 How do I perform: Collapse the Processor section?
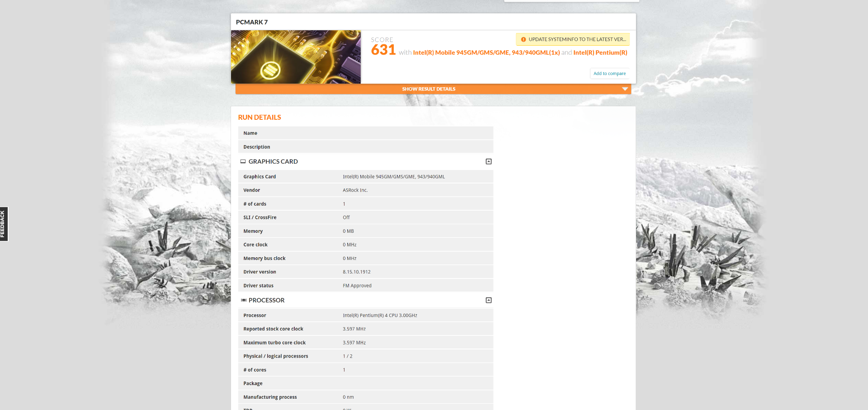pyautogui.click(x=489, y=300)
